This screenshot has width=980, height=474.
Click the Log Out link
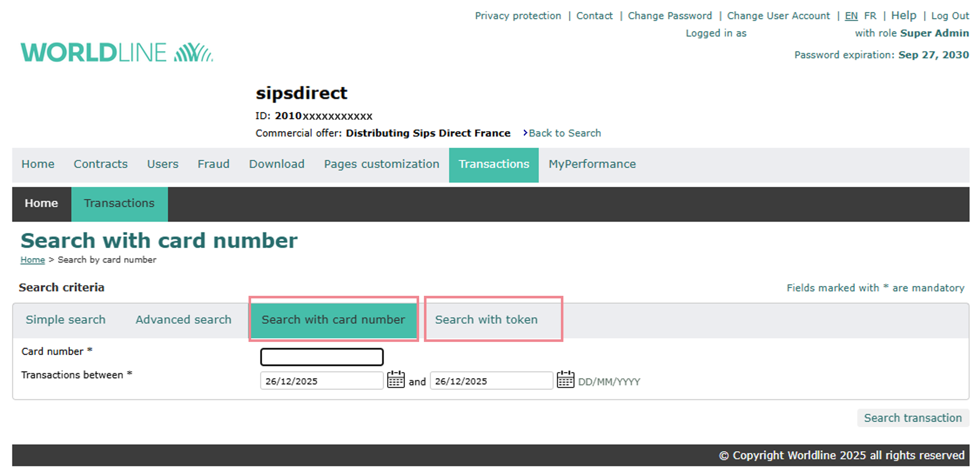[x=950, y=16]
